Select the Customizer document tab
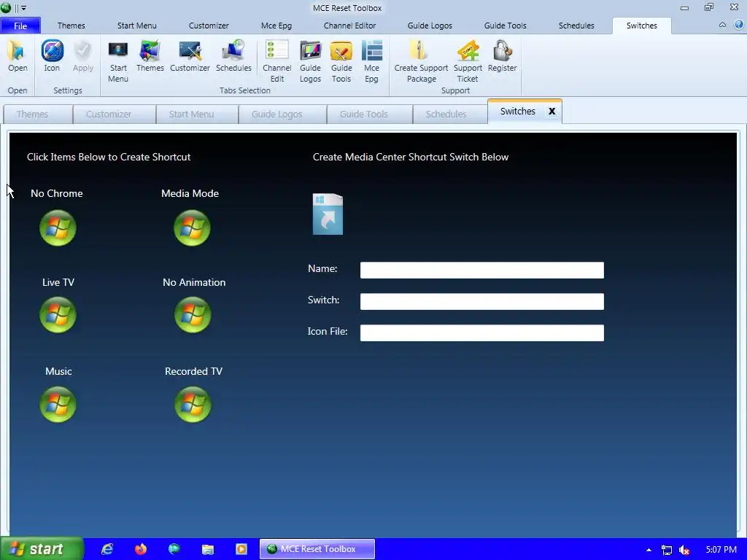747x560 pixels. [115, 114]
